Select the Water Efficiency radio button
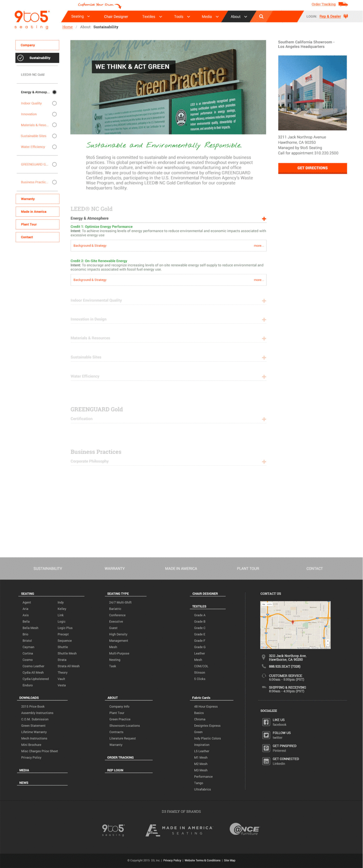The height and width of the screenshot is (868, 363). (54, 147)
